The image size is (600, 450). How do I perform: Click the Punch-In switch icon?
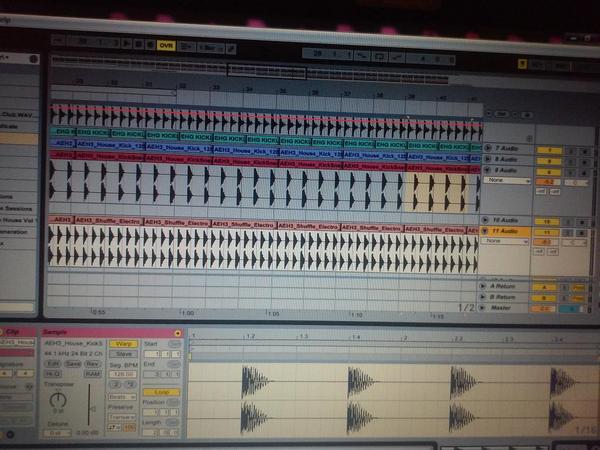pos(362,56)
